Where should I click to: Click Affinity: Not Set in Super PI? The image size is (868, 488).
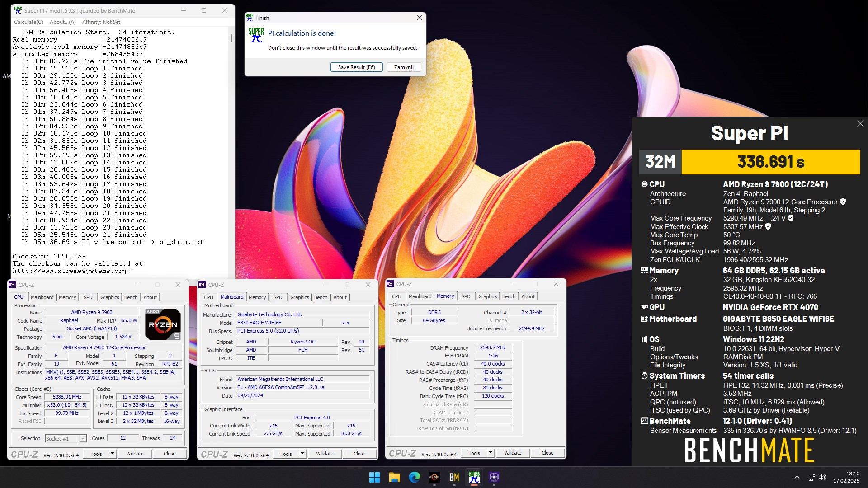(101, 22)
